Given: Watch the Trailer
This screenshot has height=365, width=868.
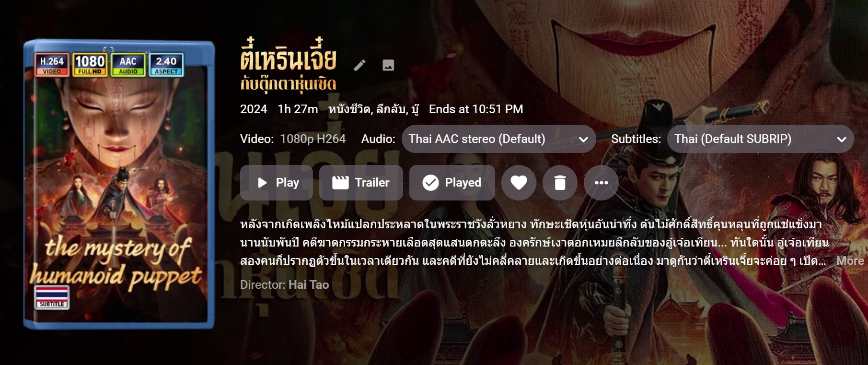Looking at the screenshot, I should click(x=361, y=183).
